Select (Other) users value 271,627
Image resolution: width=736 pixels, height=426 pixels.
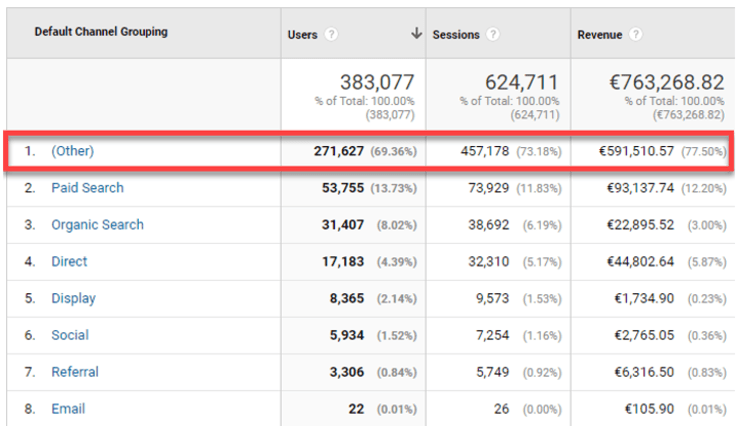pyautogui.click(x=339, y=151)
